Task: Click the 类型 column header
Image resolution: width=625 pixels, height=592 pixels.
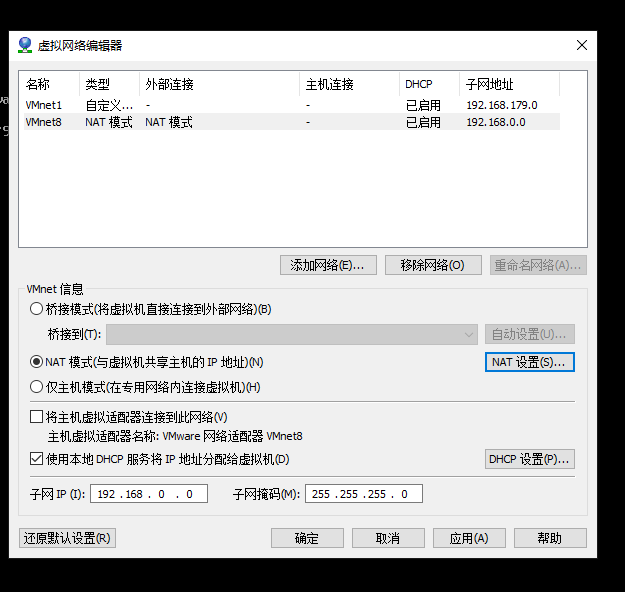Action: point(109,84)
